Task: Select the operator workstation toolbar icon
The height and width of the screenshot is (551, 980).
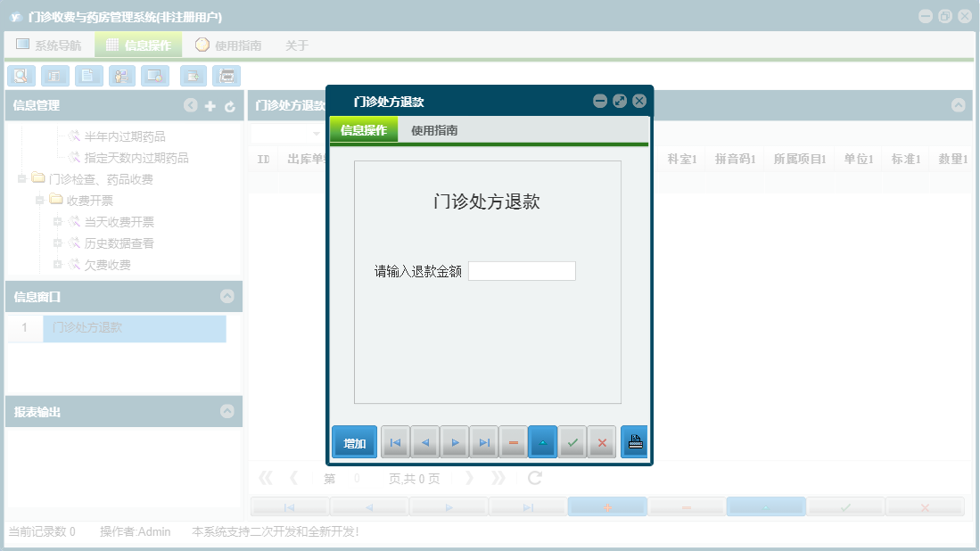Action: 121,76
